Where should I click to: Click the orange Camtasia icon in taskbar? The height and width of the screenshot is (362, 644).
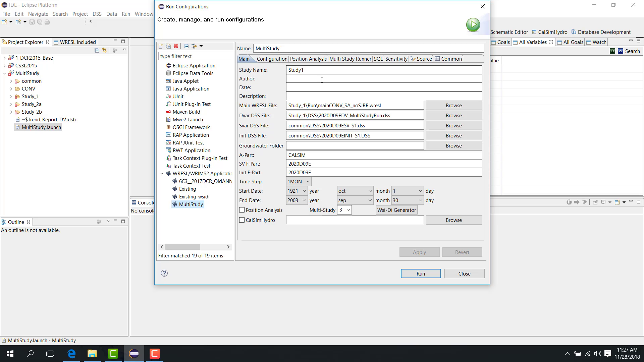155,354
